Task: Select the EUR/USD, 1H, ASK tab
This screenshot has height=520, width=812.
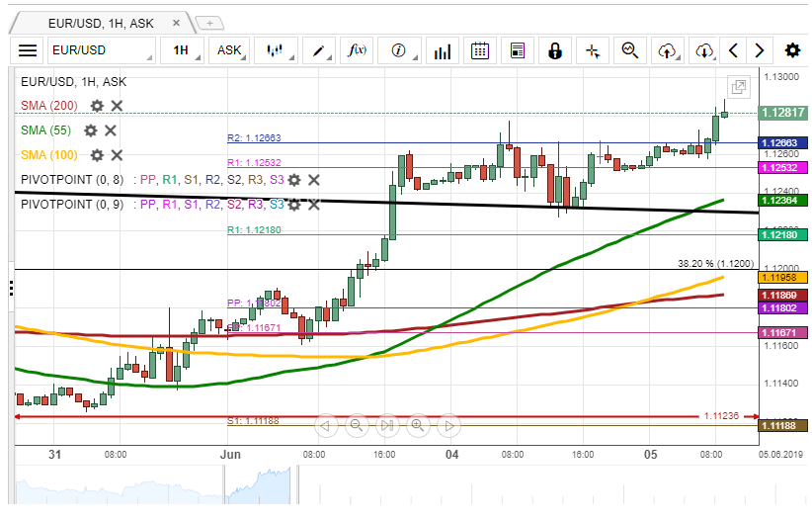Action: click(x=101, y=24)
